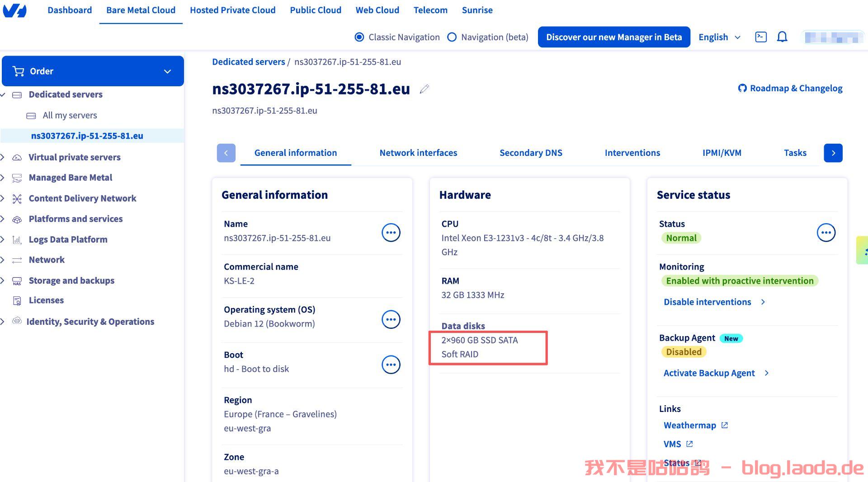Click the Dedicated servers breadcrumb link
Image resolution: width=868 pixels, height=482 pixels.
pos(248,62)
